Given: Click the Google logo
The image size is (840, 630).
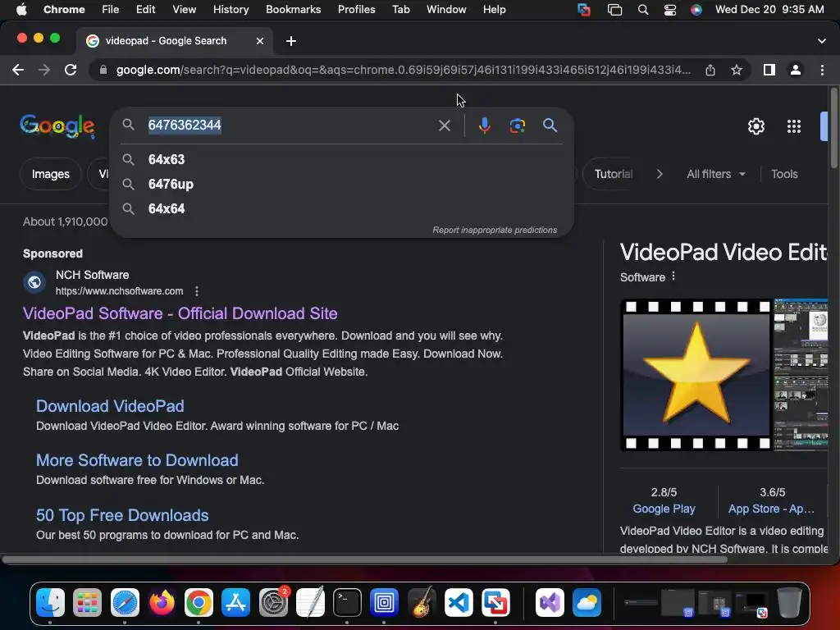Looking at the screenshot, I should pos(57,126).
